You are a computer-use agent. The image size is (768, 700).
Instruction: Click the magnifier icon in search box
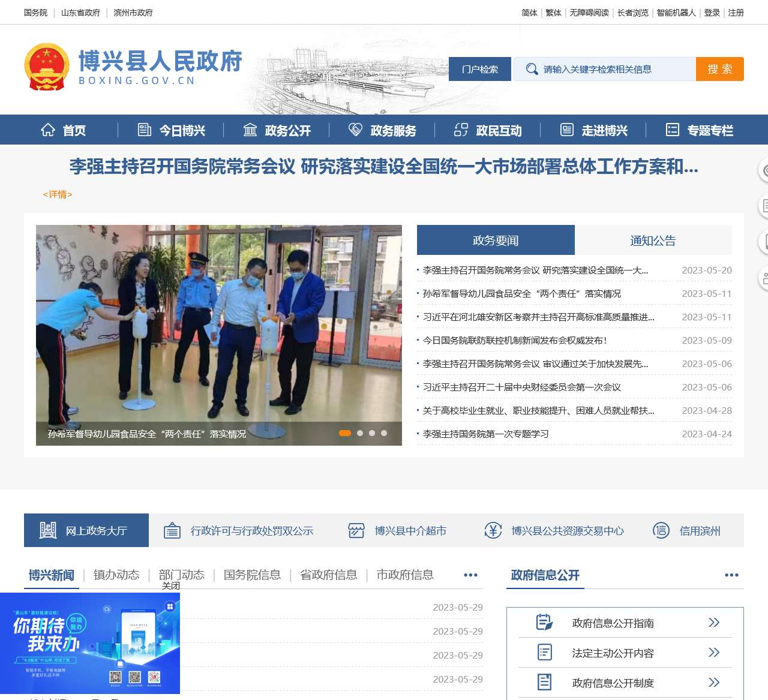click(532, 69)
